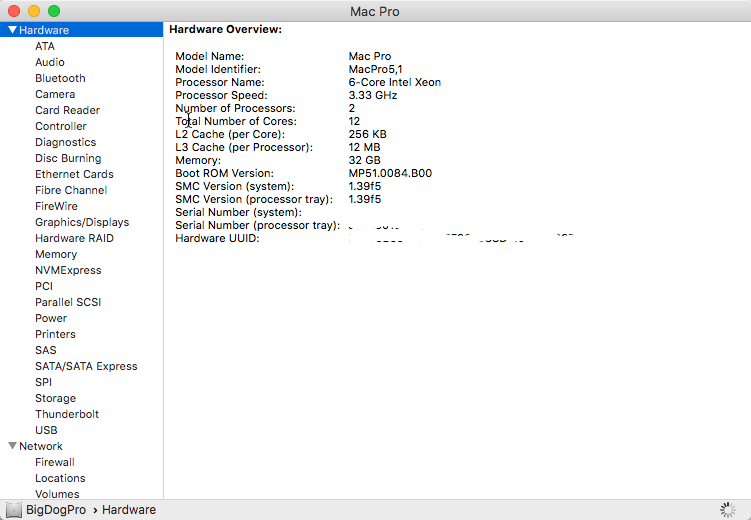Open the Power section
Viewport: 751px width, 520px height.
[51, 318]
